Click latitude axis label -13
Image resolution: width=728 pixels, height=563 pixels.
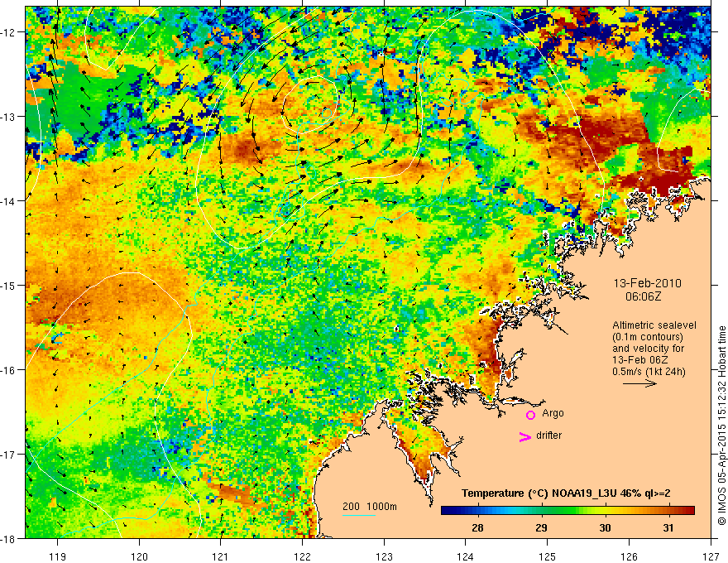click(8, 117)
